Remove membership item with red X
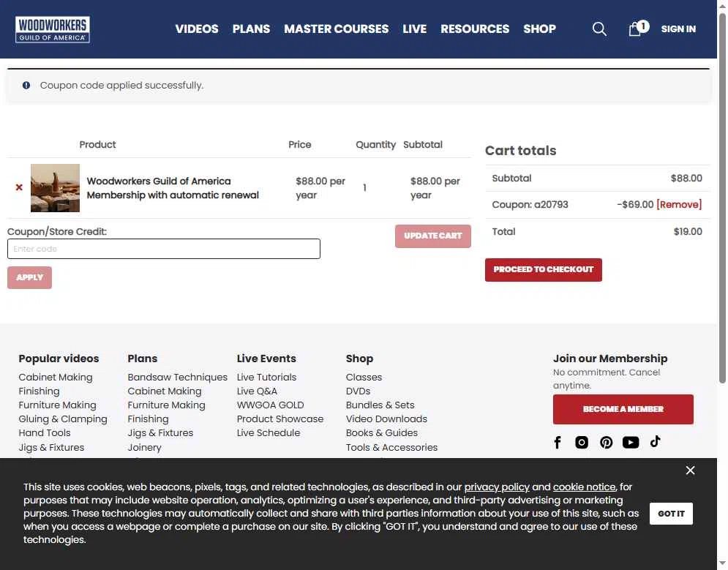The image size is (728, 570). click(19, 187)
